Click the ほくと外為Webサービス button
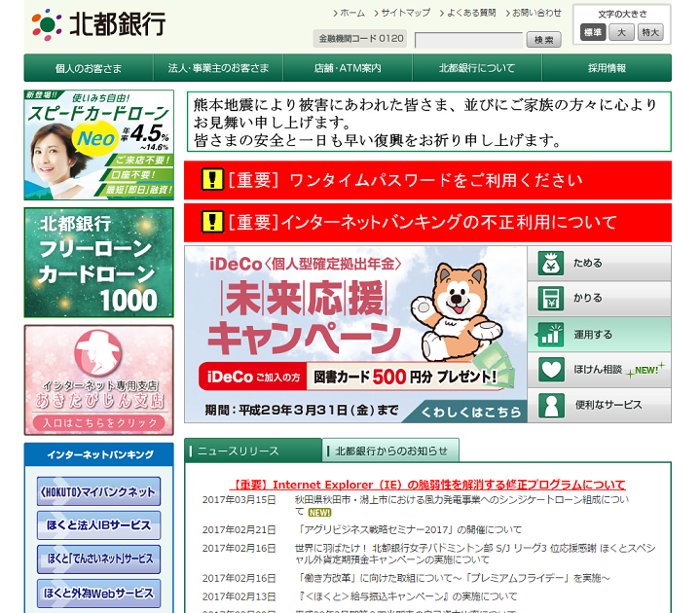 [x=98, y=593]
